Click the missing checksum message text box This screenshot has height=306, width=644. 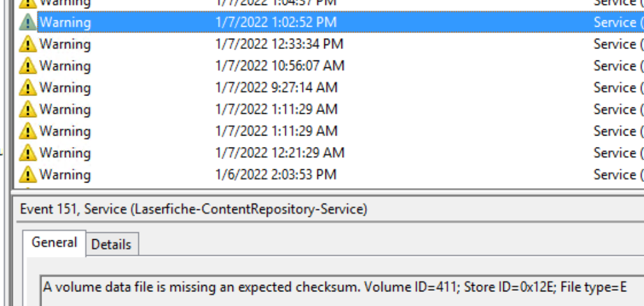334,288
